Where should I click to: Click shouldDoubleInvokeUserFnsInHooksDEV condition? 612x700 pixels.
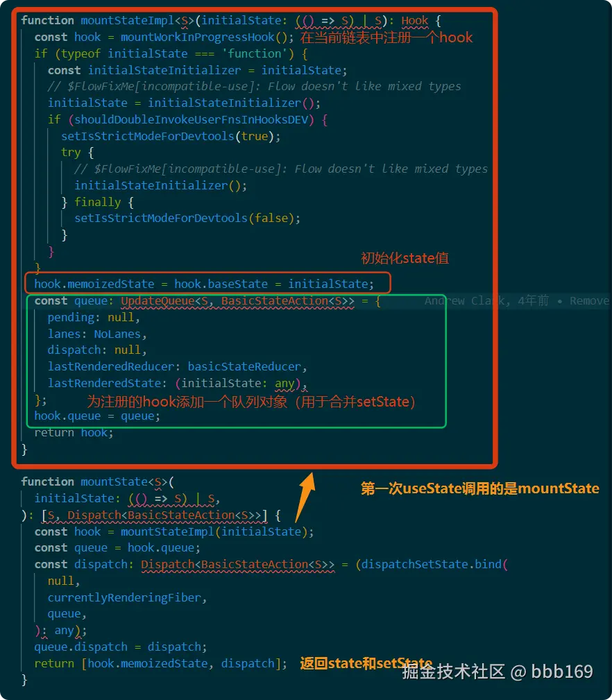coord(191,119)
